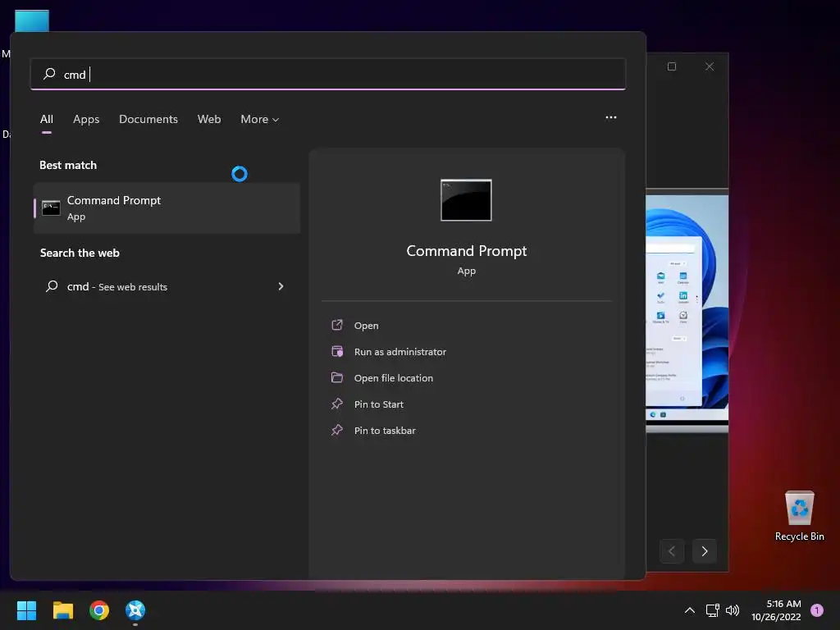The image size is (840, 630).
Task: Click the large Command Prompt preview icon
Action: coord(466,200)
